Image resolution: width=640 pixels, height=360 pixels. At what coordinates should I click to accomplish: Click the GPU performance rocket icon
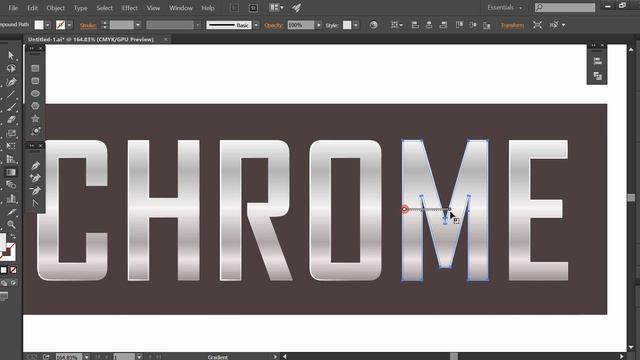(x=297, y=8)
